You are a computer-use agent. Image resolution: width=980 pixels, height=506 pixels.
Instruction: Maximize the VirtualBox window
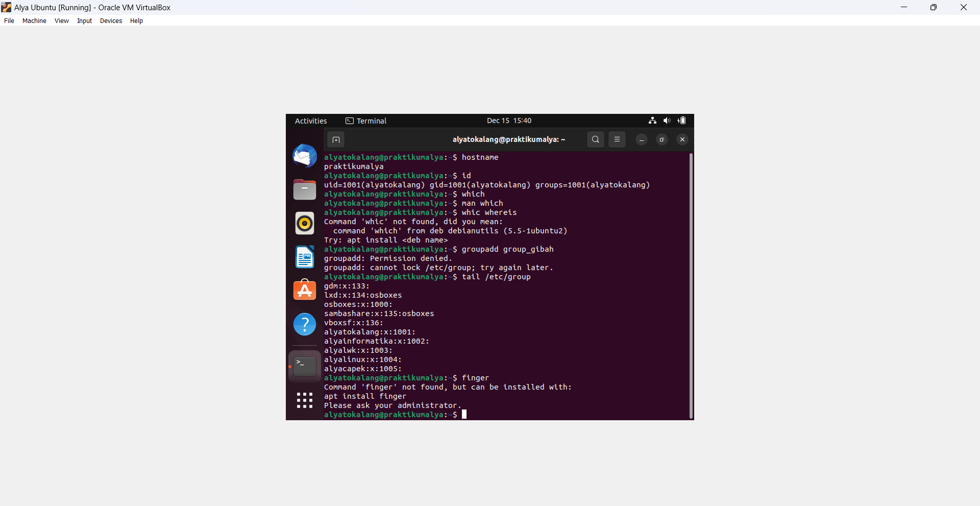pyautogui.click(x=934, y=7)
